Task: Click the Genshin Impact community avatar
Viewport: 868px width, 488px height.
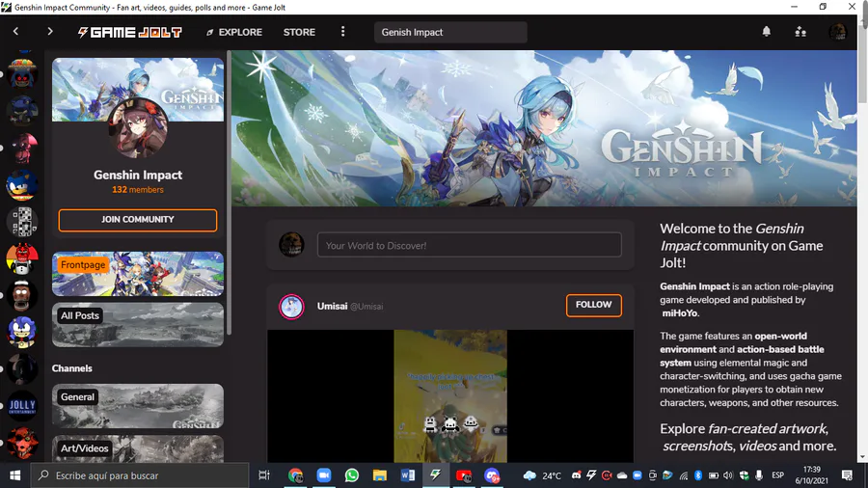Action: pyautogui.click(x=138, y=128)
